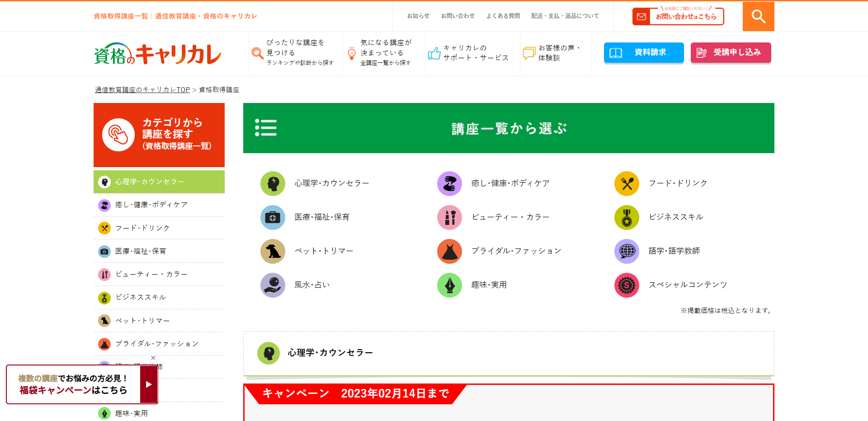Click 講座一覧から選ぶ green banner
This screenshot has height=421, width=868.
509,128
